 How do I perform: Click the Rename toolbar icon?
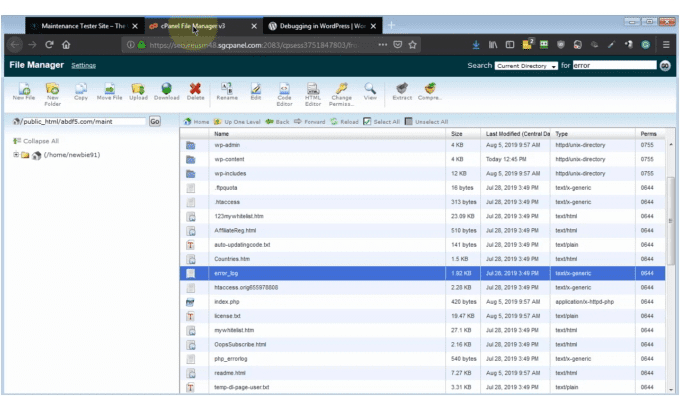(x=227, y=92)
